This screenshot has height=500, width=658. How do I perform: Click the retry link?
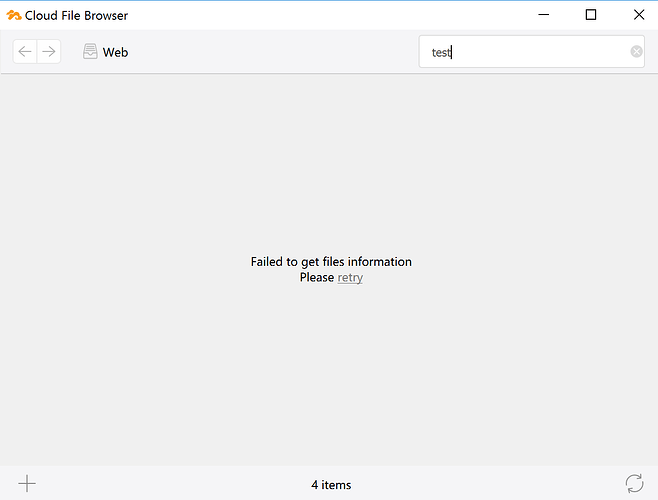350,278
